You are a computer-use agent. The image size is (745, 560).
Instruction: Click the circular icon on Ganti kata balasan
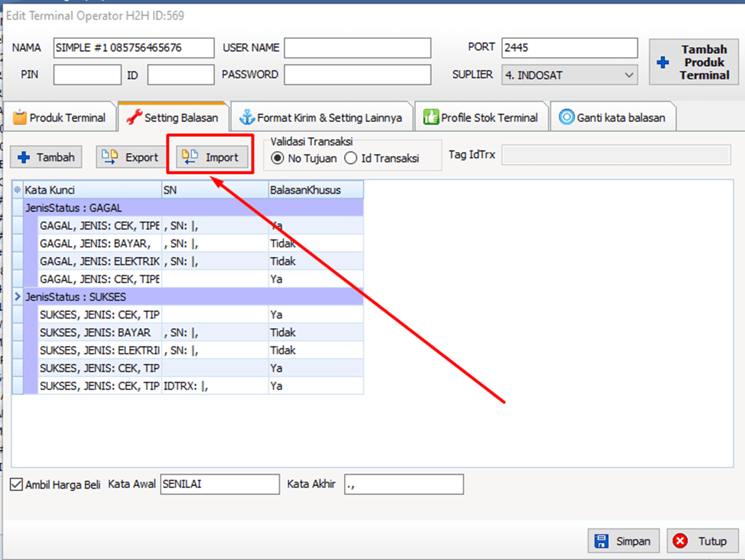pyautogui.click(x=567, y=117)
